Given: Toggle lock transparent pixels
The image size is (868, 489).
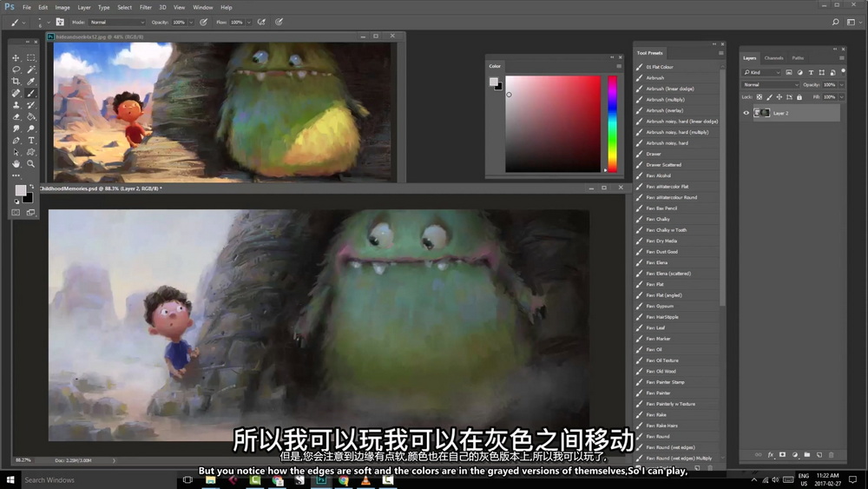Looking at the screenshot, I should pyautogui.click(x=759, y=97).
